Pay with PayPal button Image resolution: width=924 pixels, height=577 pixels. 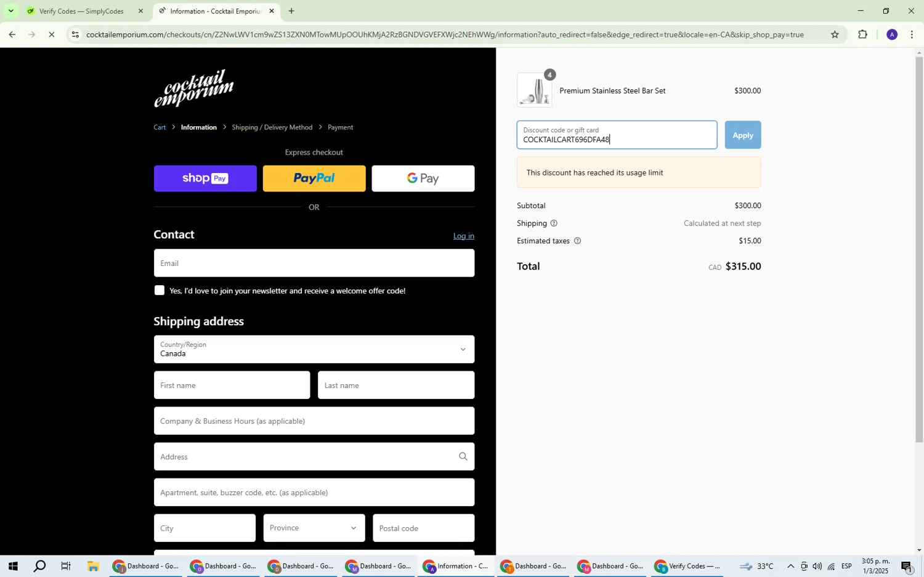[314, 179]
